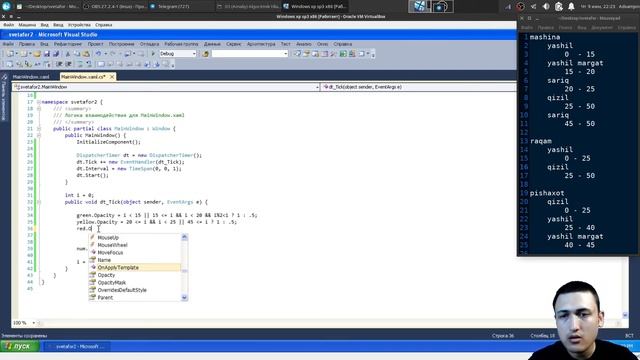Screen dimensions: 640x360
Task: Click the Save All icon
Action: [x=56, y=54]
